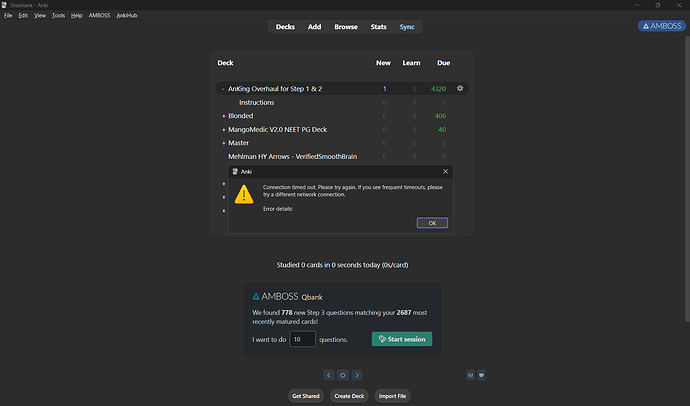The width and height of the screenshot is (690, 406).
Task: Click the Anki icon in dialog title
Action: coord(235,172)
